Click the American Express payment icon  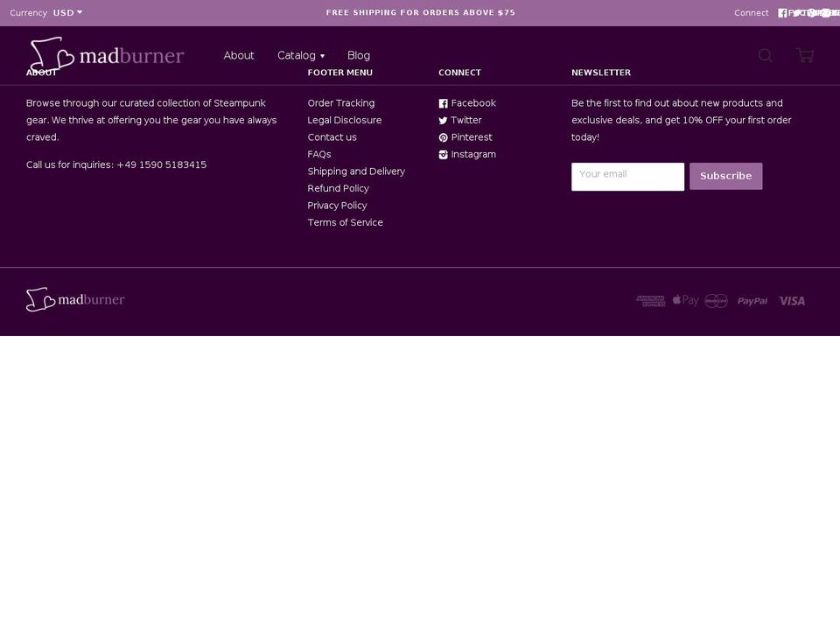(650, 301)
